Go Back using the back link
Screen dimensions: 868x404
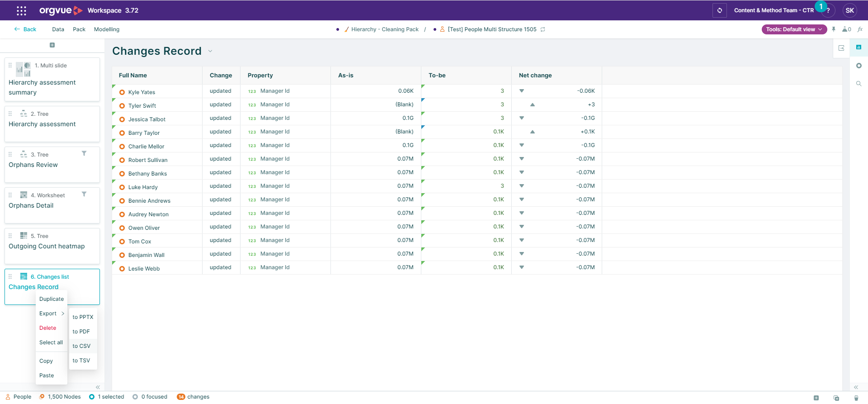tap(25, 29)
